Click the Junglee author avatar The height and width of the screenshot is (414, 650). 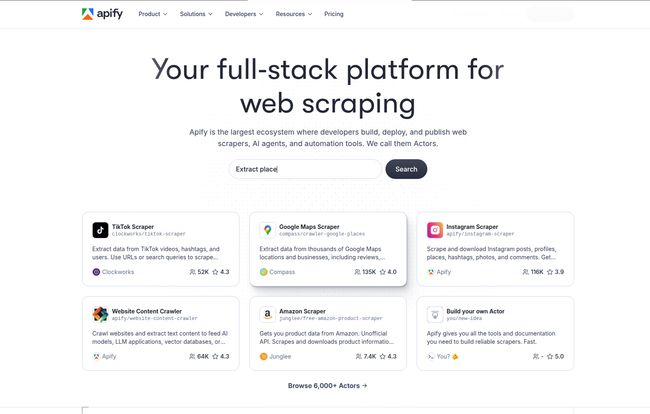click(263, 356)
